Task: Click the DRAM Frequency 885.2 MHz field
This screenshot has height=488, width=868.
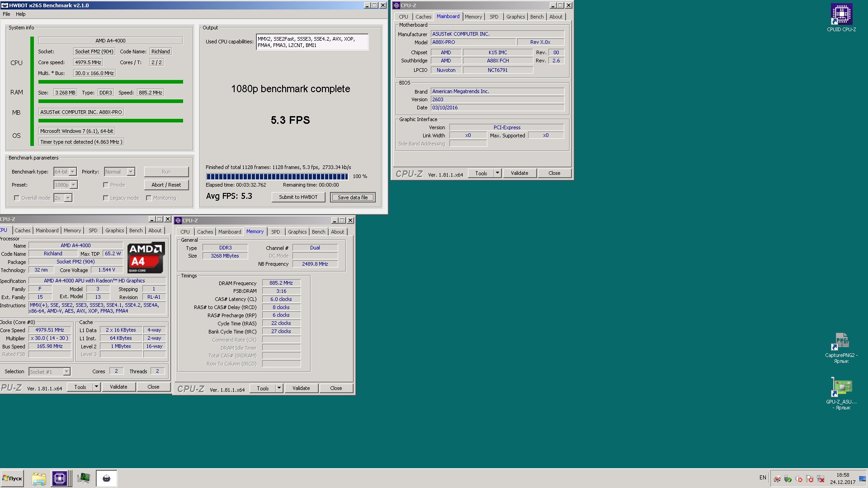Action: pyautogui.click(x=281, y=283)
